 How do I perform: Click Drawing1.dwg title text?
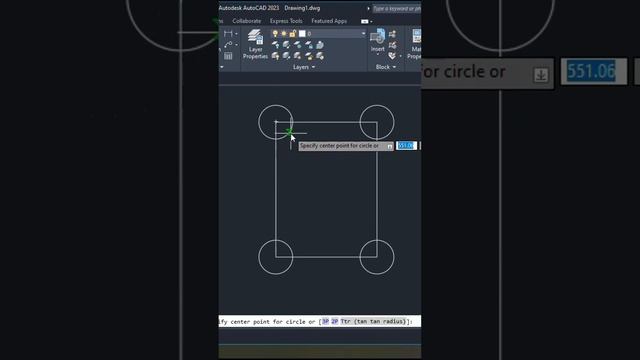click(302, 8)
